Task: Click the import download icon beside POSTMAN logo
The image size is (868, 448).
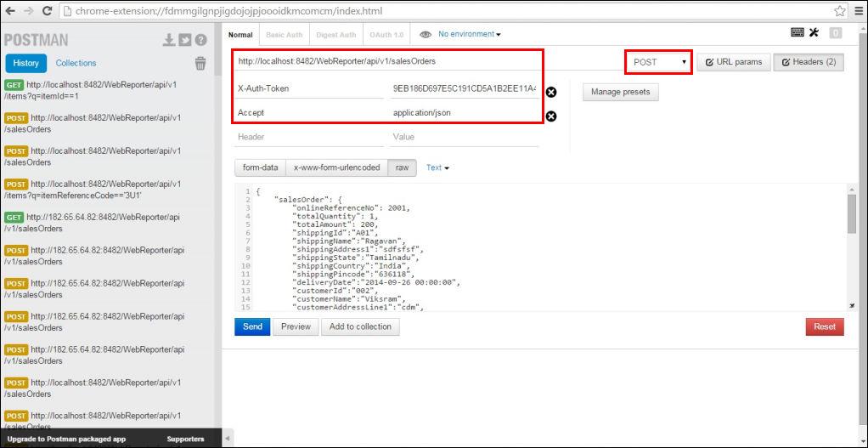Action: [x=169, y=39]
